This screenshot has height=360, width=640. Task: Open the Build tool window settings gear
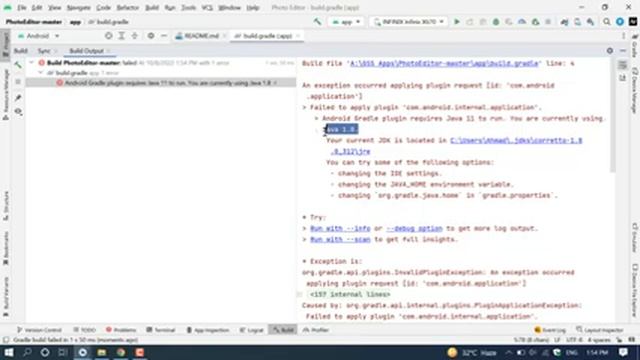610,51
